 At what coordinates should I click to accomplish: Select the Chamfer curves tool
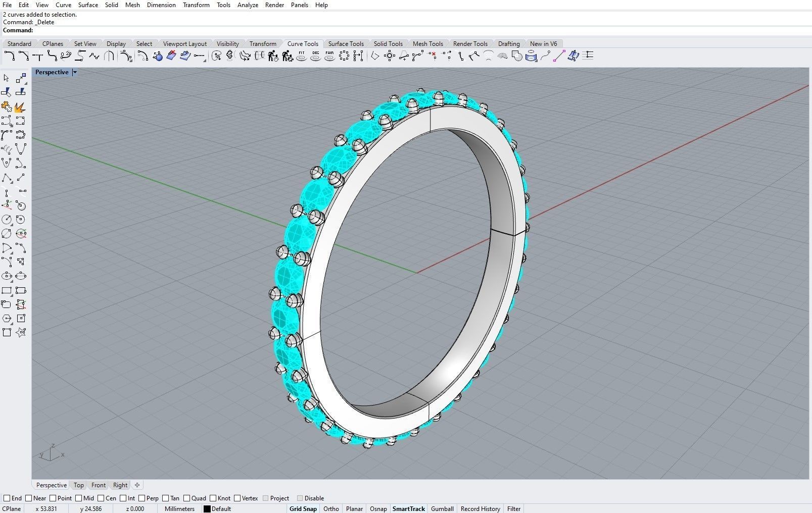(23, 56)
